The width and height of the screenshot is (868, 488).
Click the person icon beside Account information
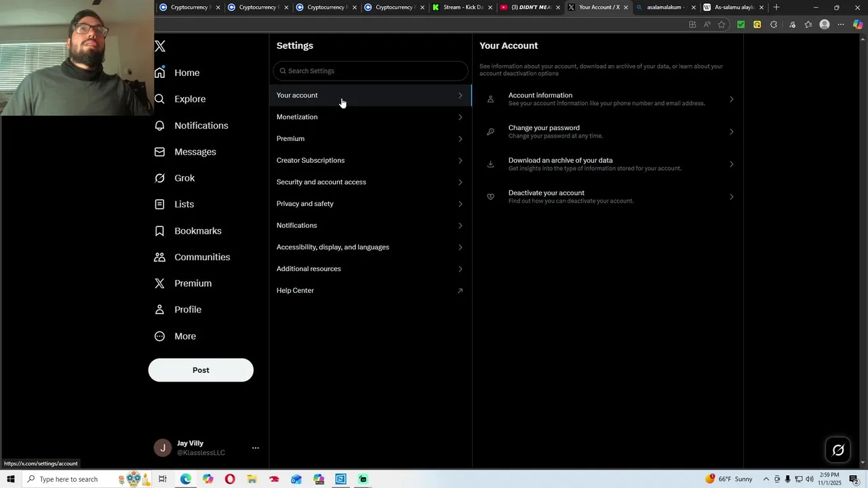coord(490,99)
